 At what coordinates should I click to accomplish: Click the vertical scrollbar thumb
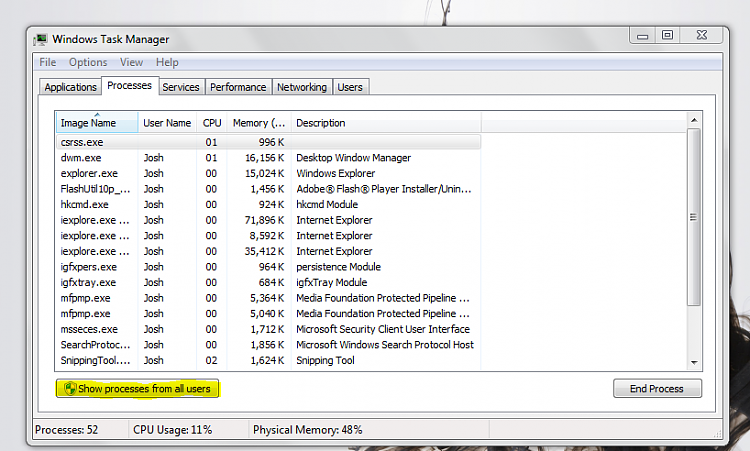[694, 217]
